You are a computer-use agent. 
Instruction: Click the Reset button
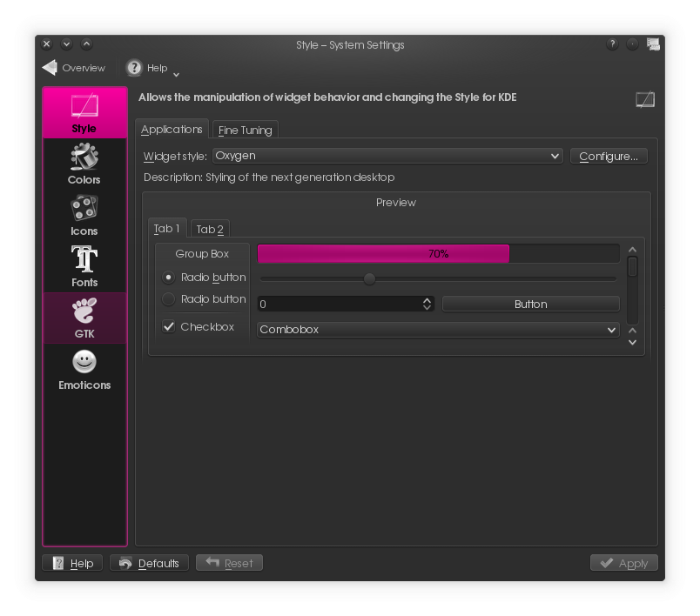tap(230, 563)
